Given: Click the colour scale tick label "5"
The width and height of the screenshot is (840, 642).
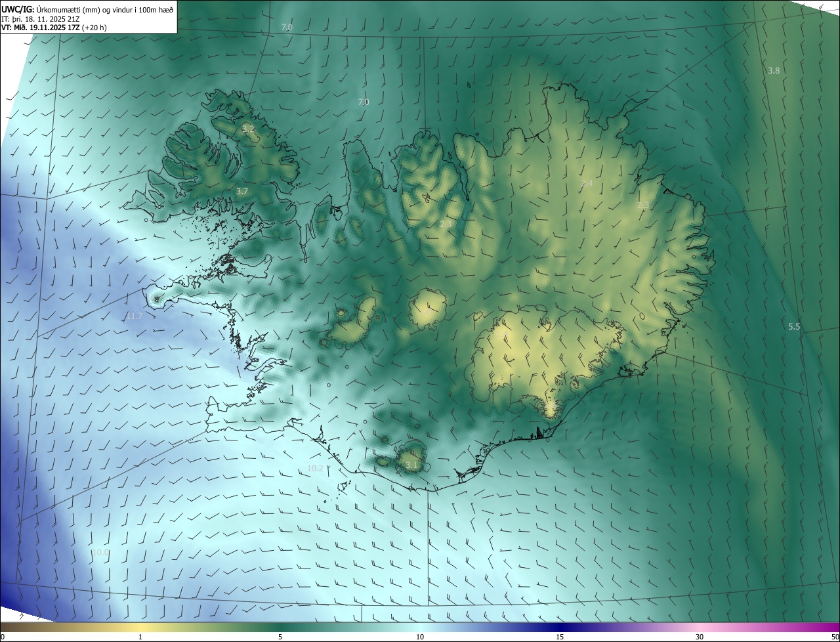Looking at the screenshot, I should click(280, 637).
